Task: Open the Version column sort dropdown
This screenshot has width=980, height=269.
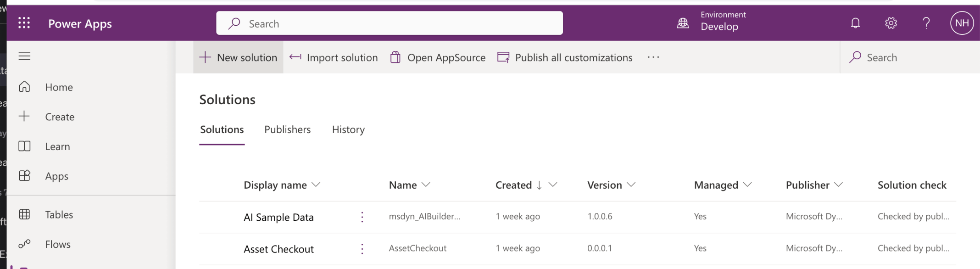Action: click(x=631, y=185)
